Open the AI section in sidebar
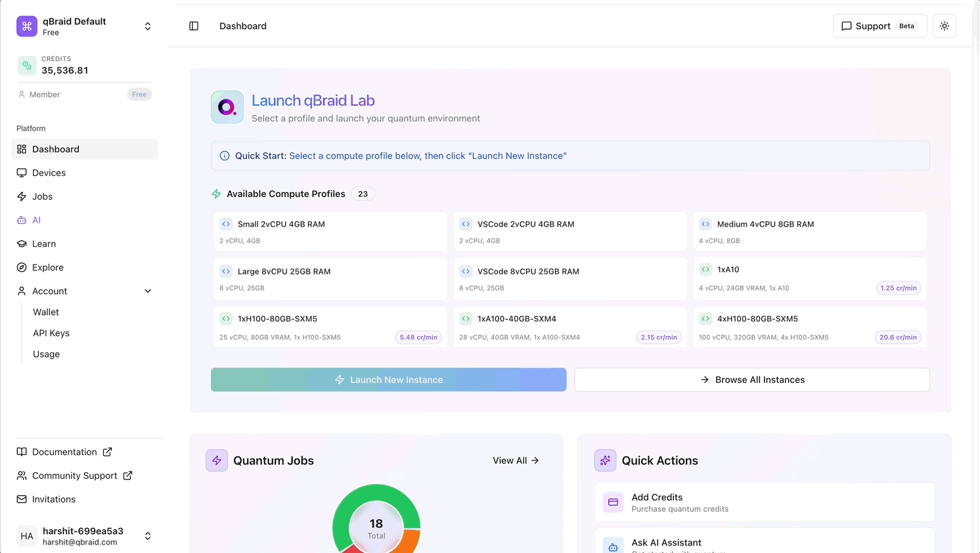The width and height of the screenshot is (980, 553). 85,220
